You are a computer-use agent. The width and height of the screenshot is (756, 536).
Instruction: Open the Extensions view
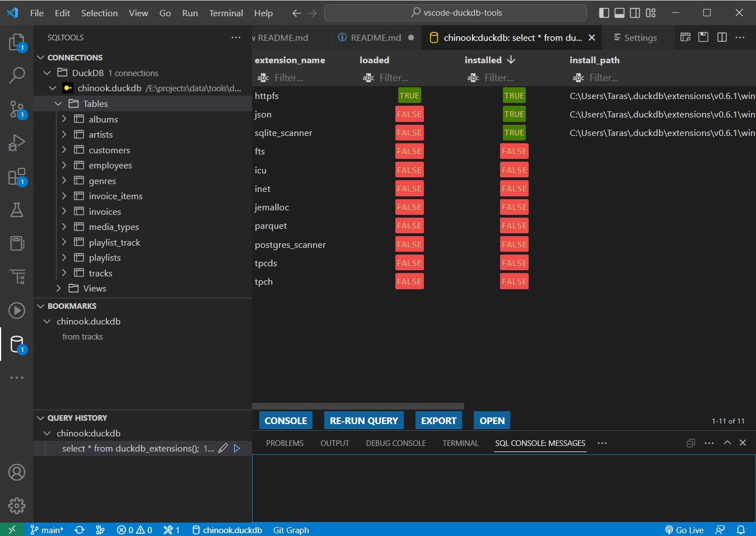click(x=17, y=177)
